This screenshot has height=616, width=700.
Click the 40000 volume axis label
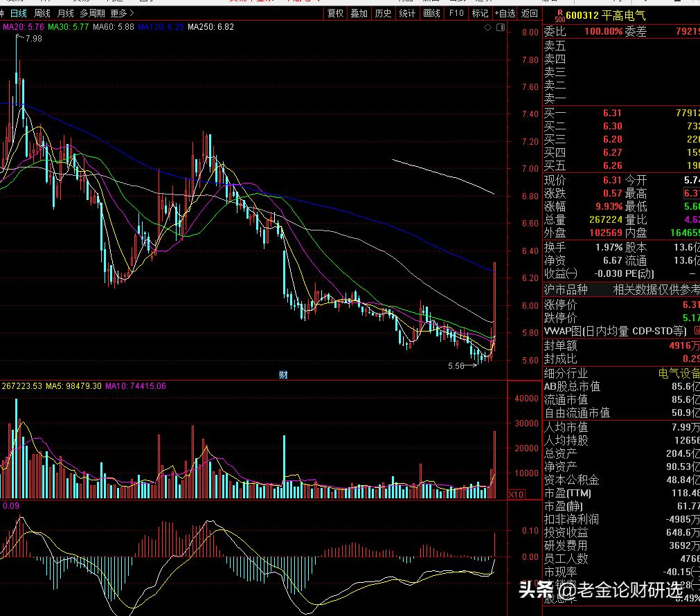point(526,399)
